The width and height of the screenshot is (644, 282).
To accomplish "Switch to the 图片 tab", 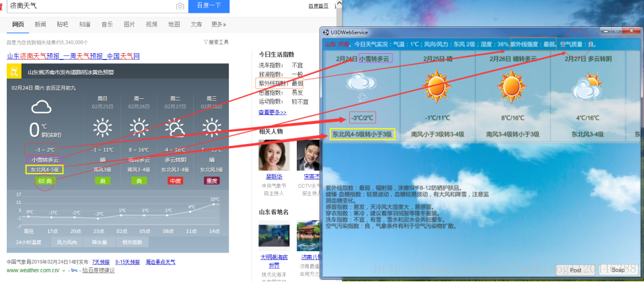I will tap(129, 24).
